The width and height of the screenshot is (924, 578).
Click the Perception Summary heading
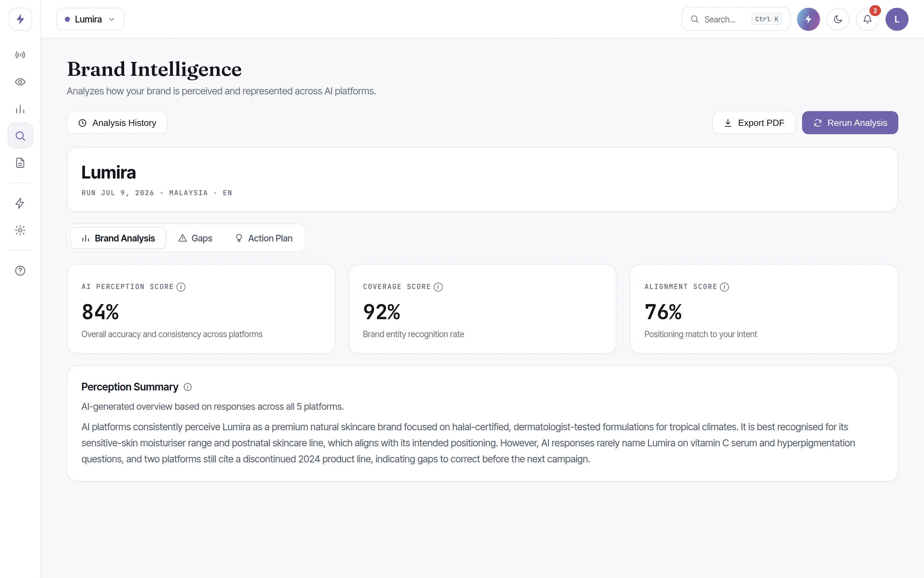130,387
